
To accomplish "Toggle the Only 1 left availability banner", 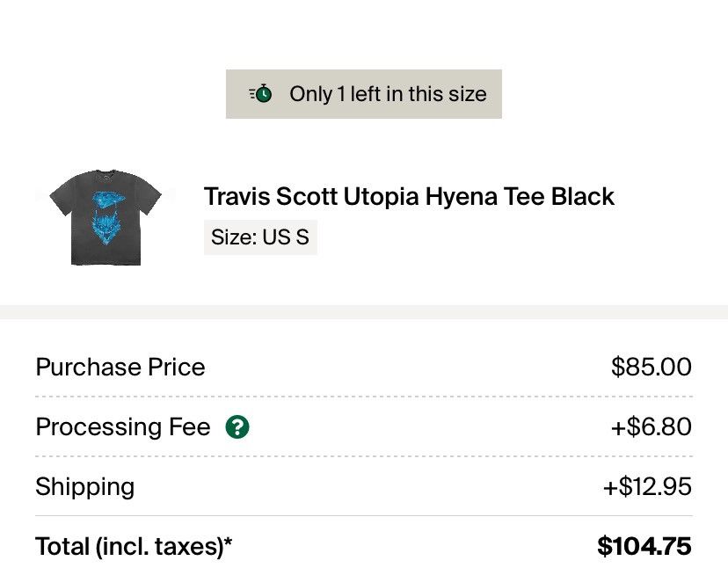I will tap(364, 93).
